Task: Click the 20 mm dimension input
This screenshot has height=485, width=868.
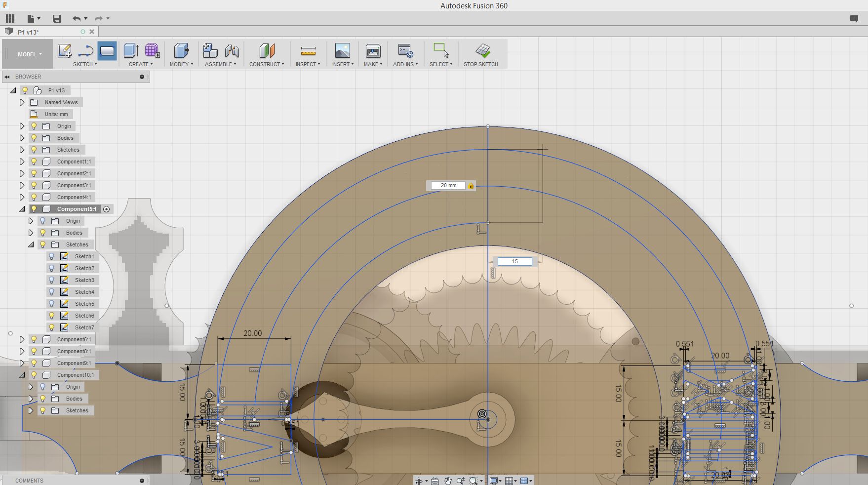Action: click(x=448, y=186)
